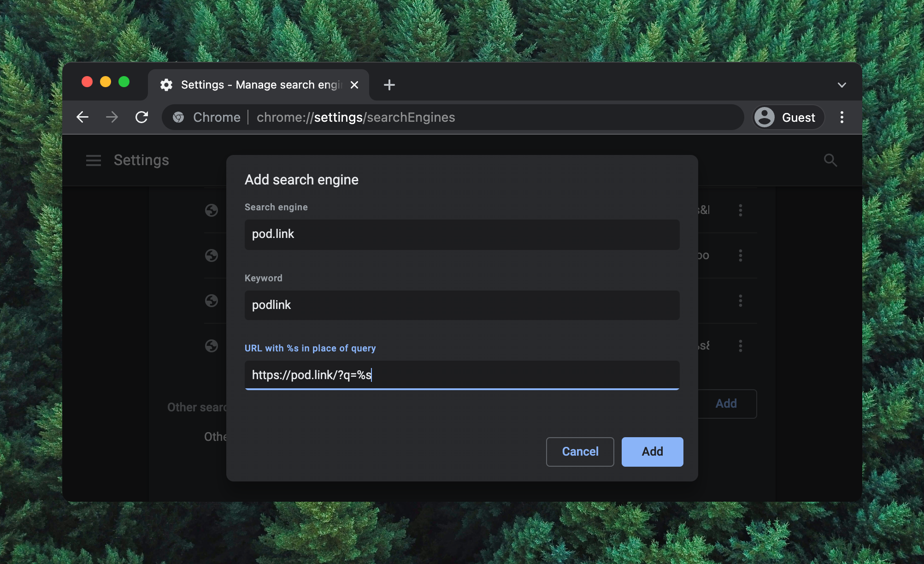Go back with the browser back arrow
Image resolution: width=924 pixels, height=564 pixels.
point(82,117)
